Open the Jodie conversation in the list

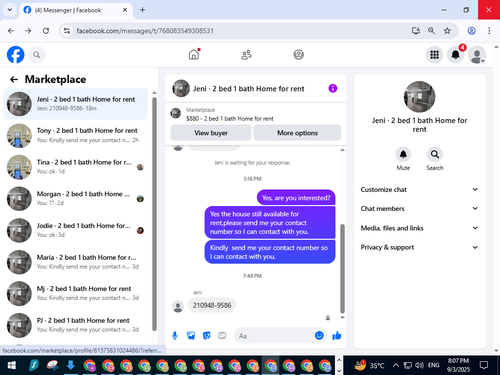(75, 230)
